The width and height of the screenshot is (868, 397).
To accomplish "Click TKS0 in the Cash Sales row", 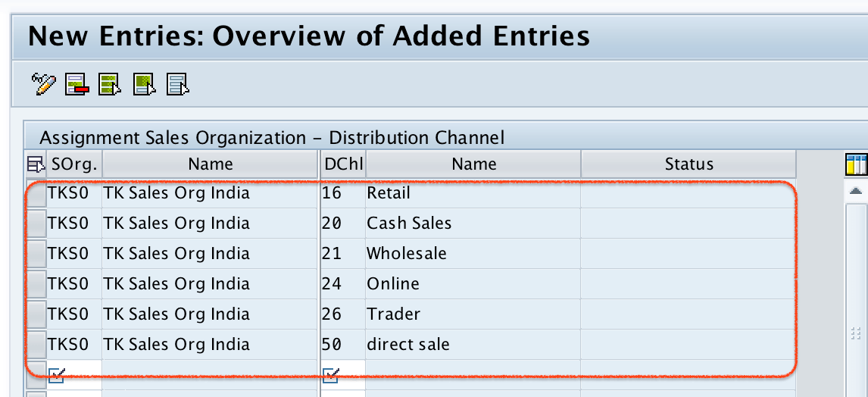I will (x=68, y=224).
